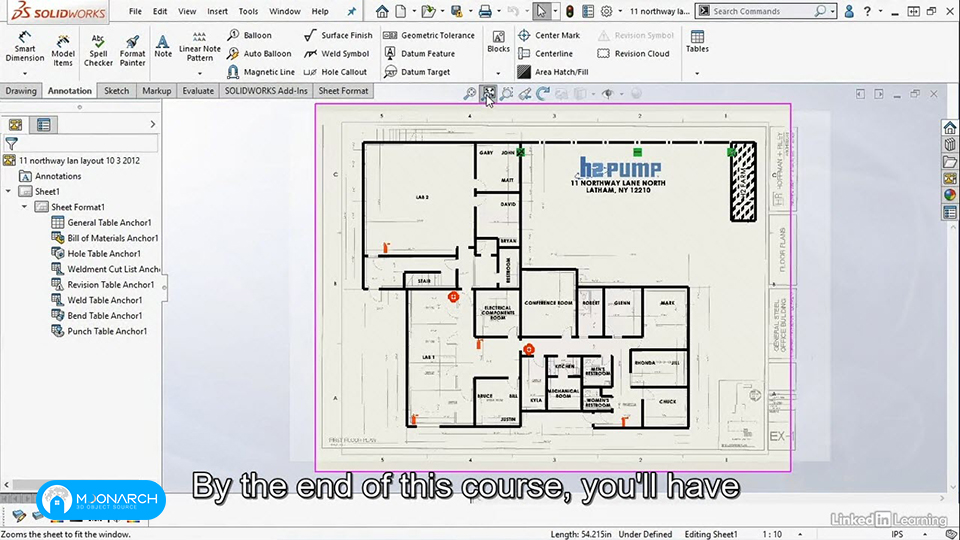This screenshot has height=540, width=960.
Task: Open the FeatureManager design tree tab
Action: click(x=15, y=125)
